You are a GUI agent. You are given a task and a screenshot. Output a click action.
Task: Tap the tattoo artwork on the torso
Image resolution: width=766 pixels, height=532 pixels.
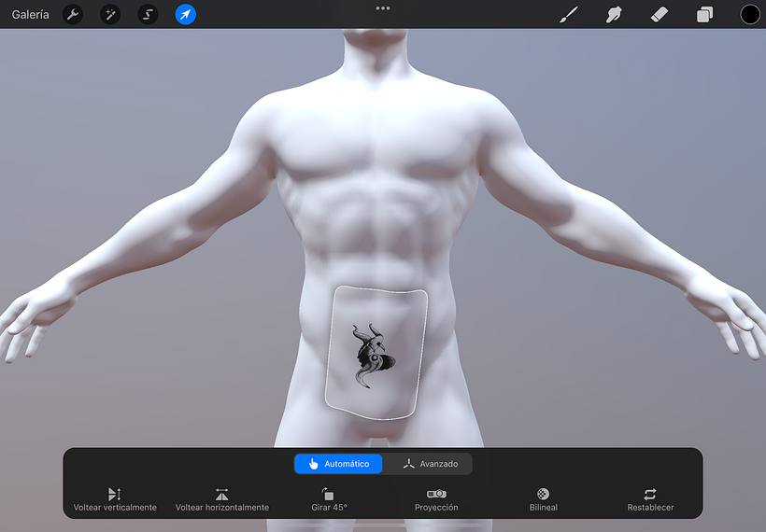point(374,356)
